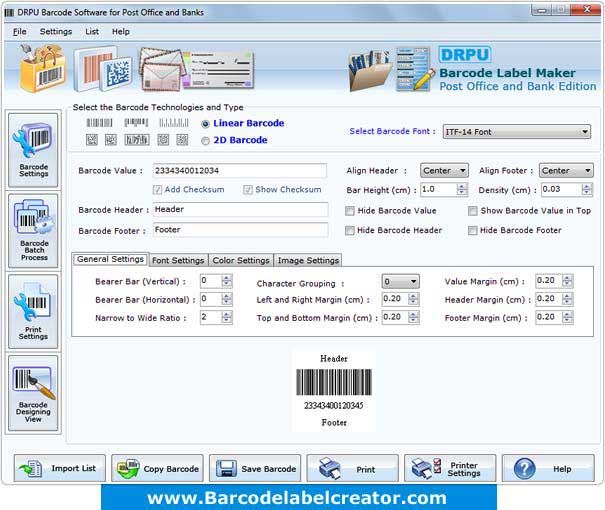Toggle Show Checksum checkbox
Image resolution: width=605 pixels, height=510 pixels.
tap(248, 190)
